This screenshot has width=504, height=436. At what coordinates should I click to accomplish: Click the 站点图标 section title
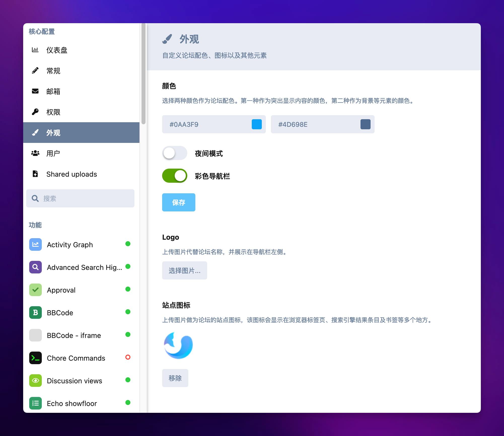(176, 305)
